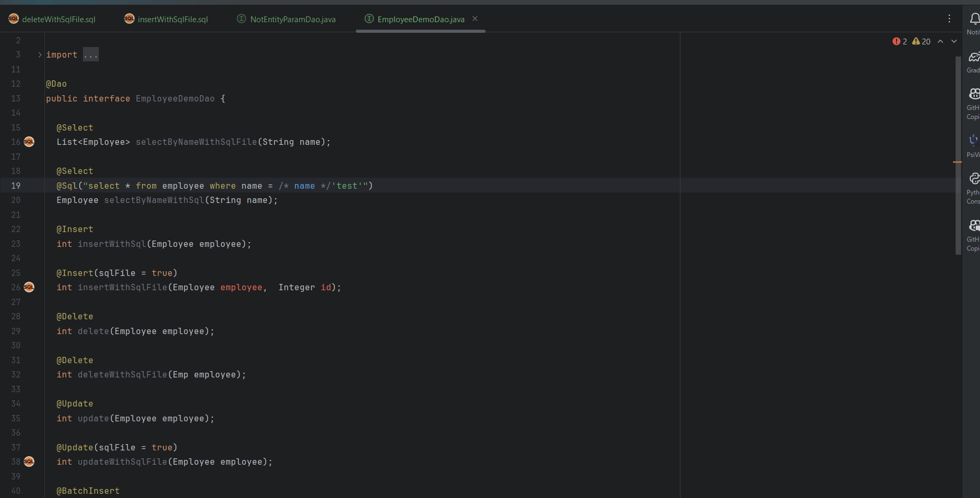
Task: Switch to insertWithSqlFile.sql tab
Action: pyautogui.click(x=166, y=20)
